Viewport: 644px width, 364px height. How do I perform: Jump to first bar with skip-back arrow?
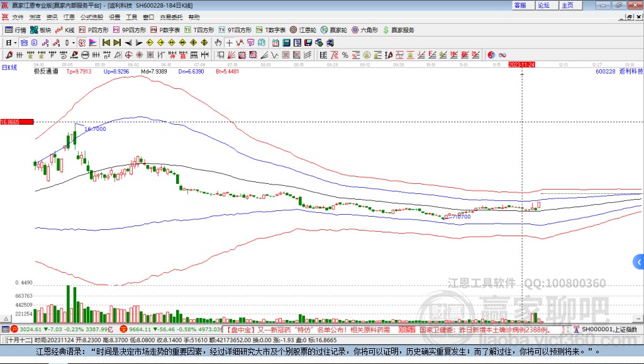coord(106,43)
